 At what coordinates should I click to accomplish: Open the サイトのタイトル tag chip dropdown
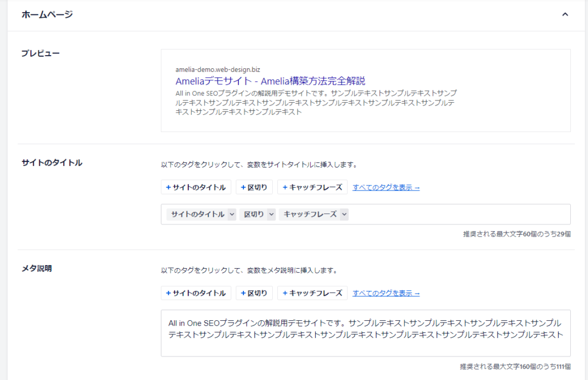(231, 214)
